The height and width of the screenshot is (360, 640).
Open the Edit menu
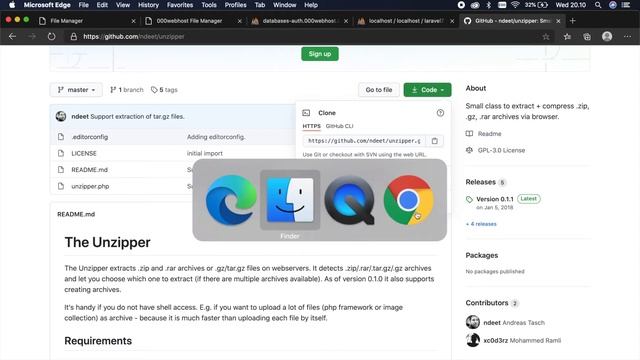pyautogui.click(x=102, y=5)
